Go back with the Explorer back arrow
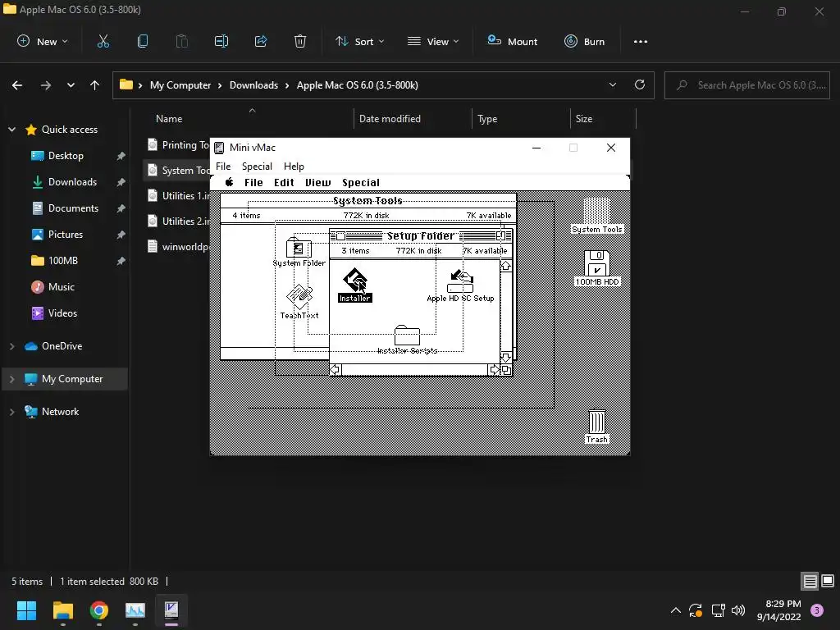Image resolution: width=840 pixels, height=630 pixels. (17, 85)
